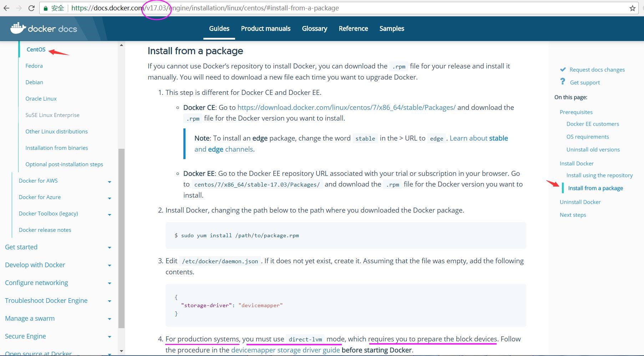
Task: Click the sudo yum install code block
Action: pyautogui.click(x=346, y=235)
